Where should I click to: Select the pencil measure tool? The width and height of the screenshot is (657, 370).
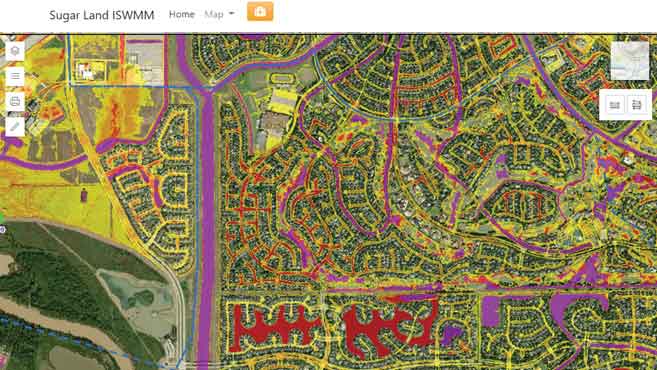pyautogui.click(x=15, y=127)
